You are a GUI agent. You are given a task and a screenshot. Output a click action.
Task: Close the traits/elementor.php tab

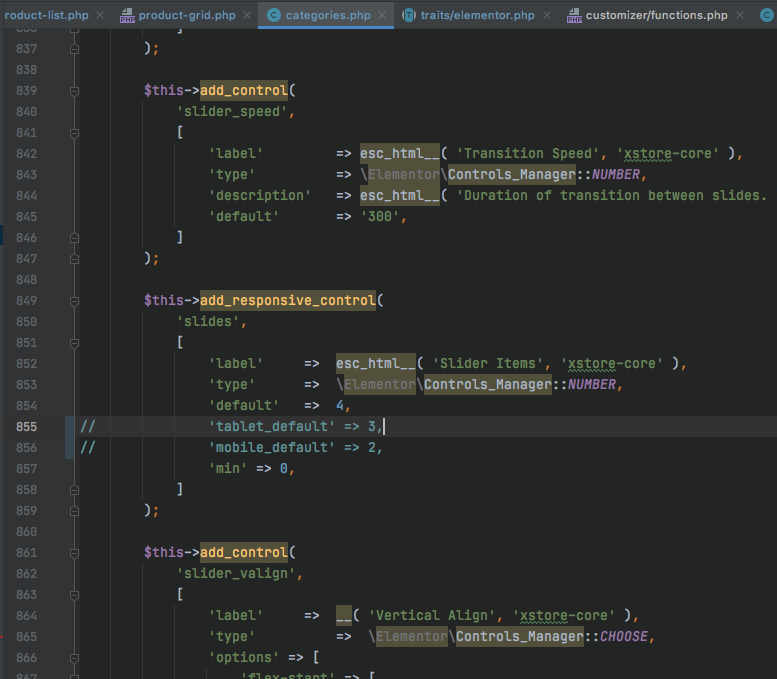tap(547, 16)
